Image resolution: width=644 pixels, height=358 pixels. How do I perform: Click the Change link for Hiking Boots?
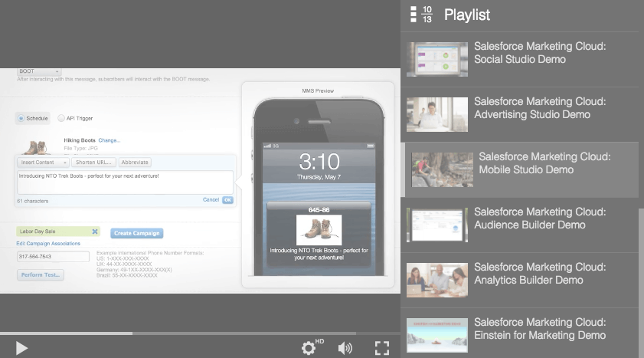(109, 140)
